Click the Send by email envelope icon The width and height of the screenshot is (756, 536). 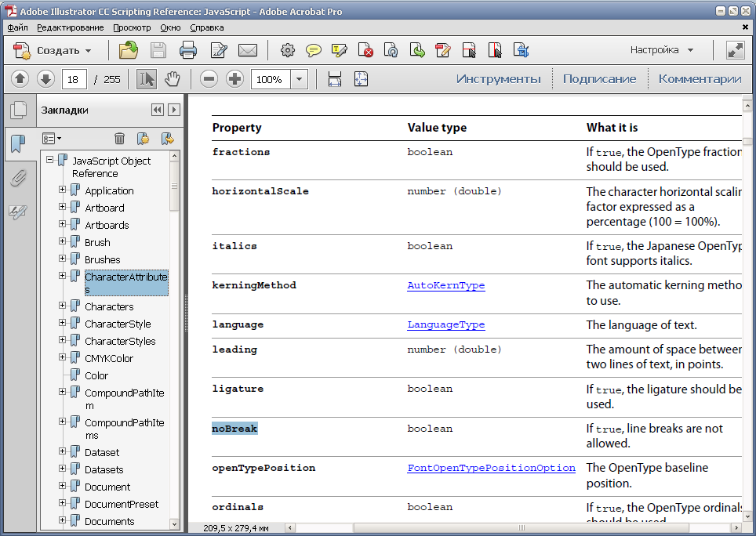(248, 50)
